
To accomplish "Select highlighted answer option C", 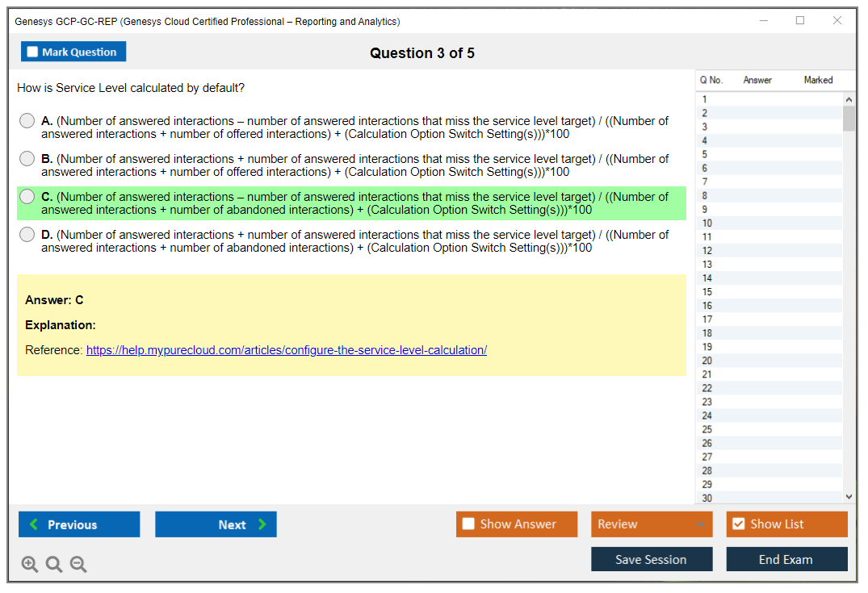I will coord(27,197).
